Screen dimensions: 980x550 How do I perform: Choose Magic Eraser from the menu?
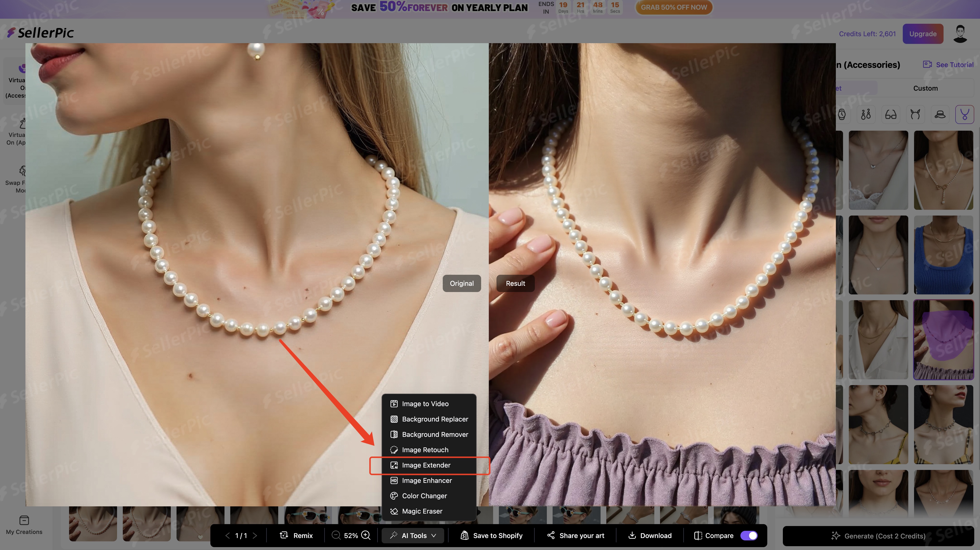(429, 511)
